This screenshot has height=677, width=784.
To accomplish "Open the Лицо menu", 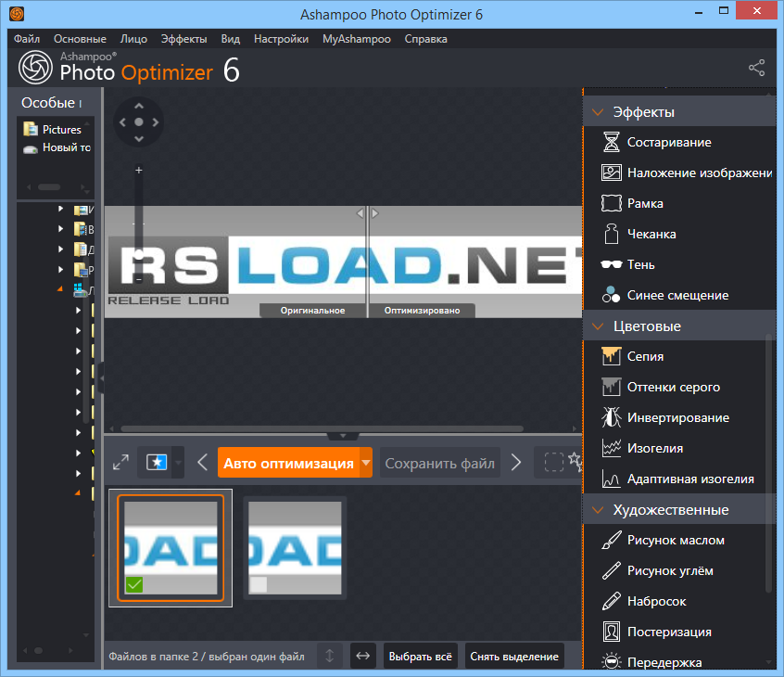I will 133,39.
